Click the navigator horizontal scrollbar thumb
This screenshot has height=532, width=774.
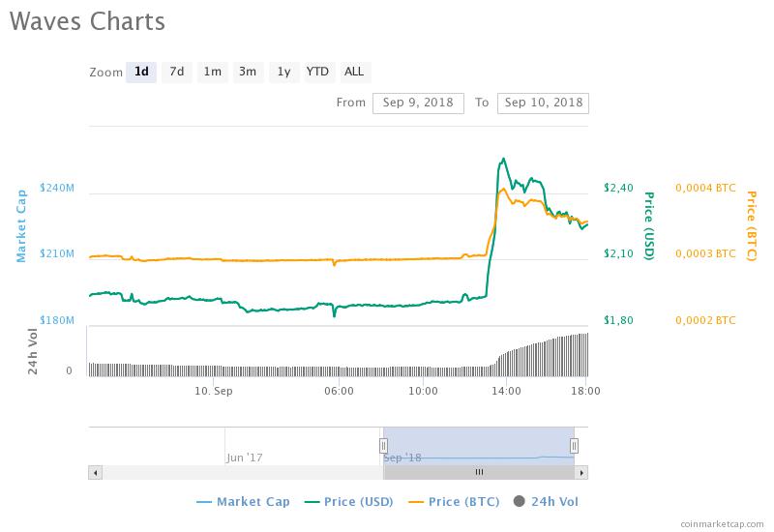click(478, 472)
